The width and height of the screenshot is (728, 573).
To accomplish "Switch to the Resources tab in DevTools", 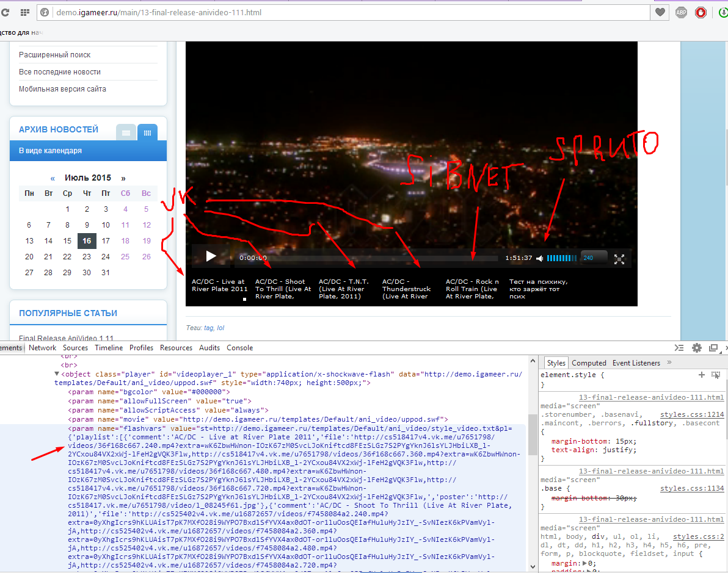I will pos(176,347).
